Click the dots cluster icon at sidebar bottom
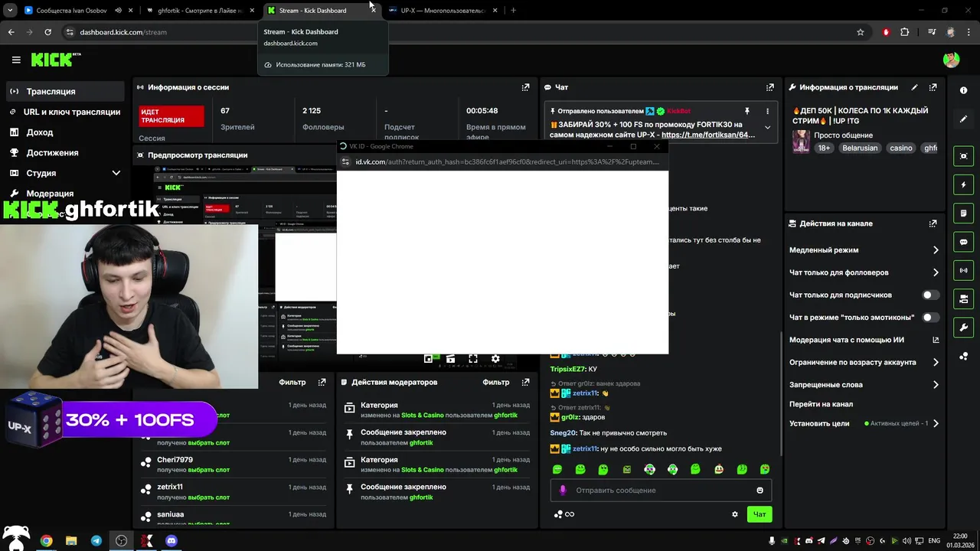980x551 pixels. click(x=963, y=356)
